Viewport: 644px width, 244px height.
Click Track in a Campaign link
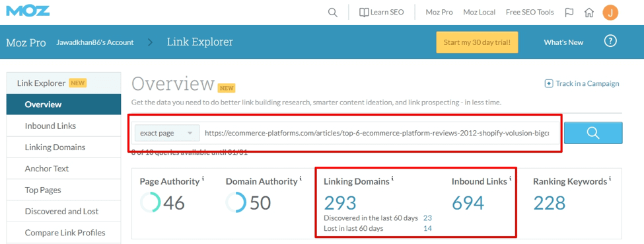tap(587, 83)
